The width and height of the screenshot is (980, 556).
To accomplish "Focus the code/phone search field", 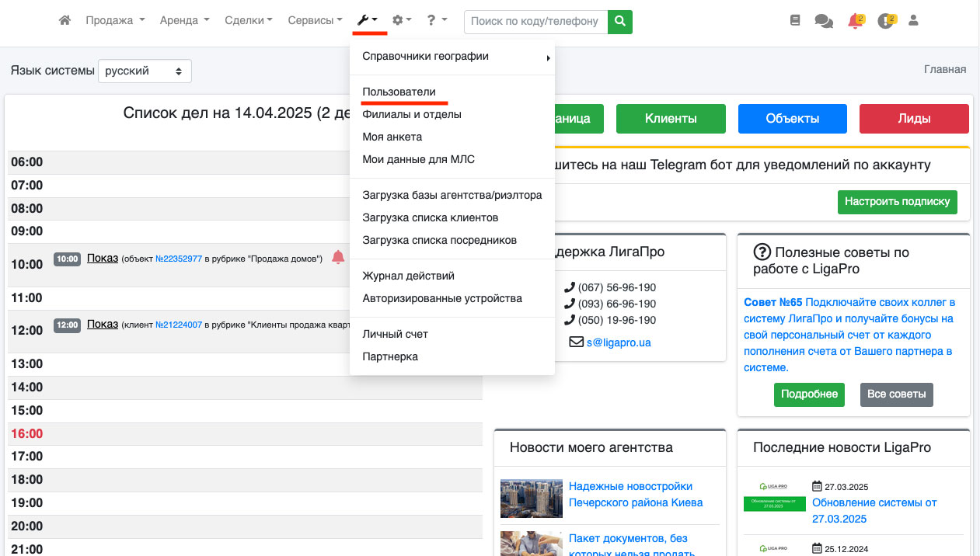I will (x=535, y=22).
